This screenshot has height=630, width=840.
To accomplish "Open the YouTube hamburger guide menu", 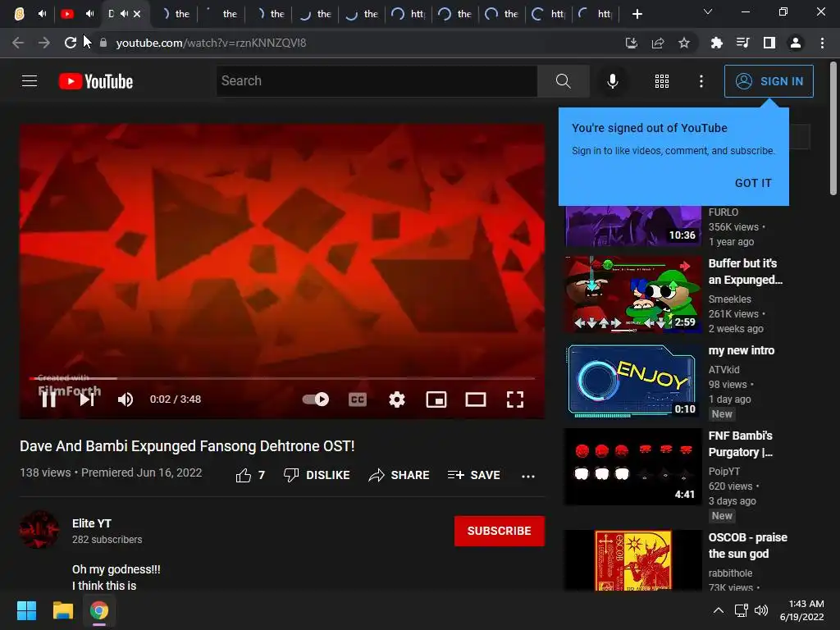I will 30,81.
